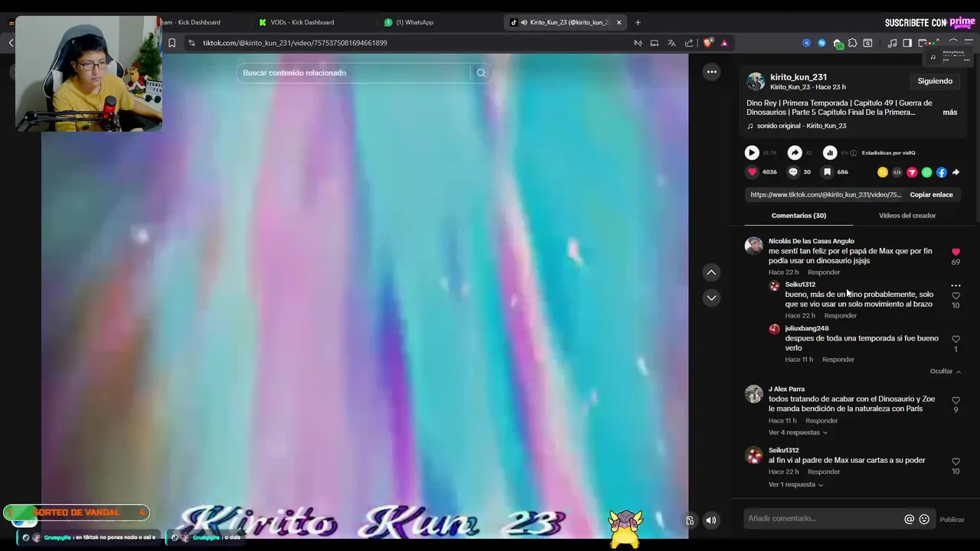
Task: Reply to the Seiku1312 reply about un solo movimiento al brazo
Action: pyautogui.click(x=840, y=316)
